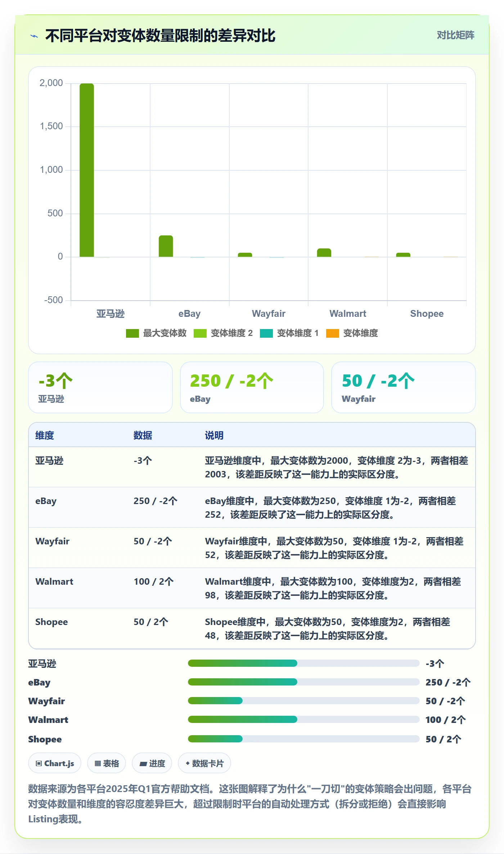This screenshot has width=504, height=854.
Task: Select the 数据卡片 chip
Action: (204, 763)
